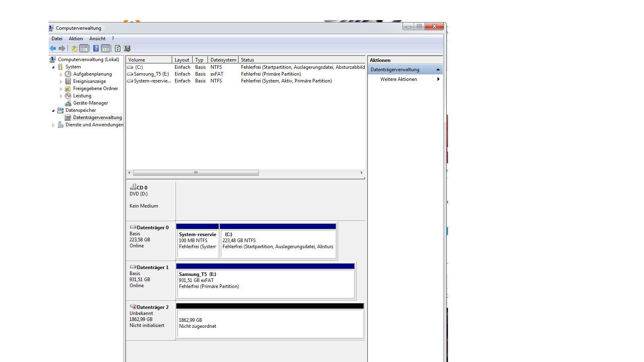This screenshot has width=644, height=362.
Task: Click the Aktionen pane header
Action: [405, 60]
